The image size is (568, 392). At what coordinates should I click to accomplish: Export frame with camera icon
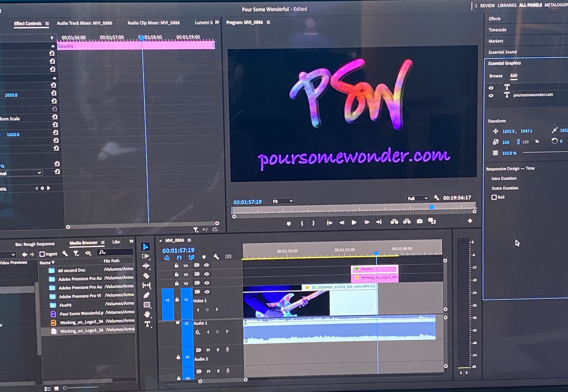(420, 221)
